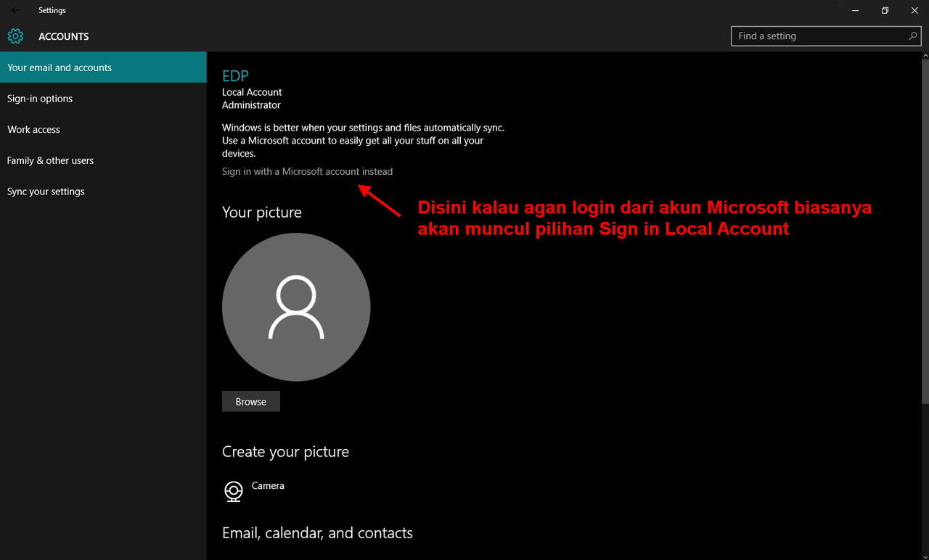Open the Camera app icon
This screenshot has width=929, height=560.
click(x=233, y=491)
